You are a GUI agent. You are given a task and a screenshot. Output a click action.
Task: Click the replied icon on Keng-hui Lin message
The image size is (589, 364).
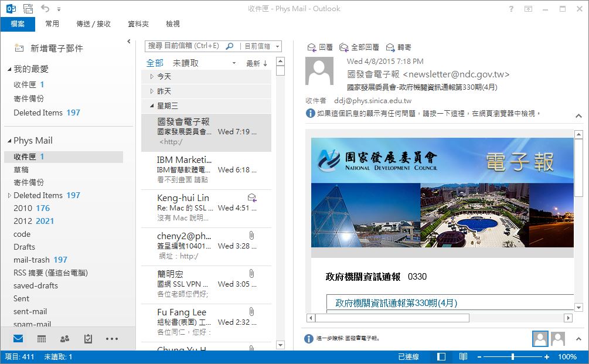[x=252, y=197]
